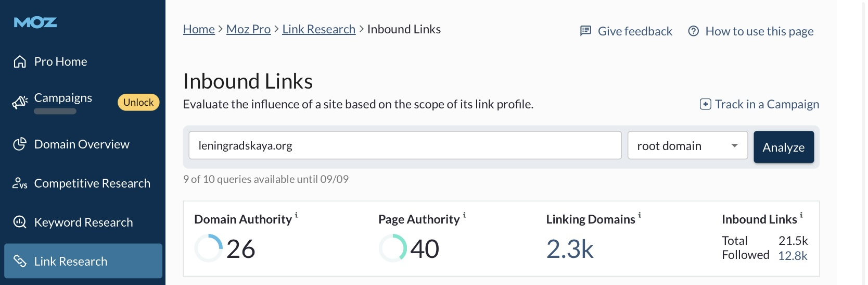Click the leningradskaya.org search field

point(405,145)
